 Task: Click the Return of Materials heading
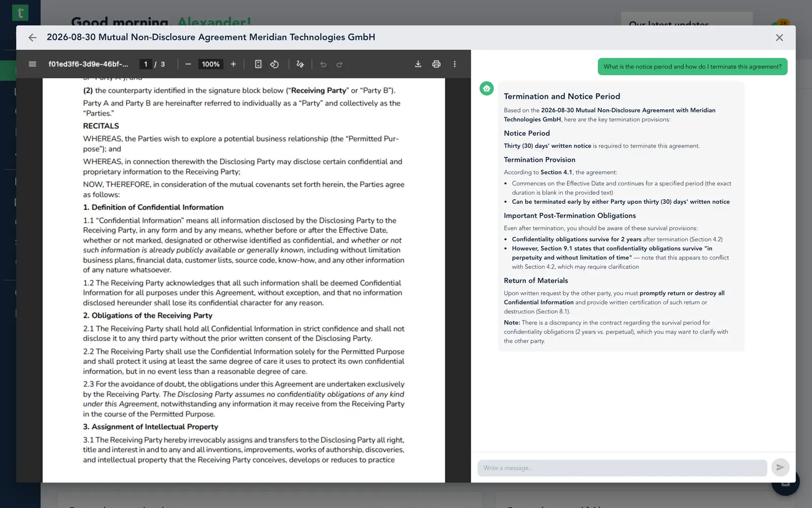click(x=536, y=280)
